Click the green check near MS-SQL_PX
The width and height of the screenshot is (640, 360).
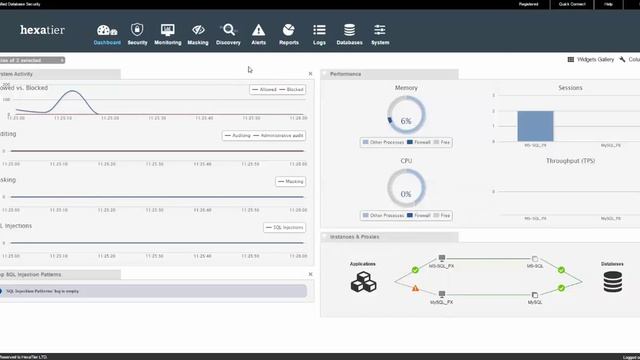[415, 270]
